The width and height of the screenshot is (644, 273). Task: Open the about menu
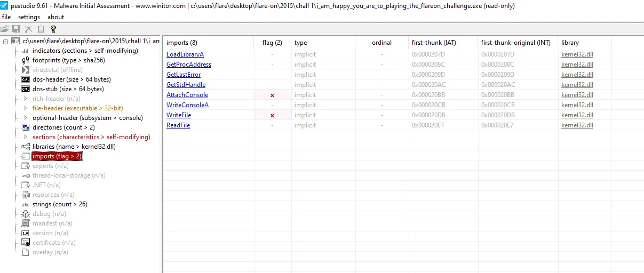click(55, 17)
